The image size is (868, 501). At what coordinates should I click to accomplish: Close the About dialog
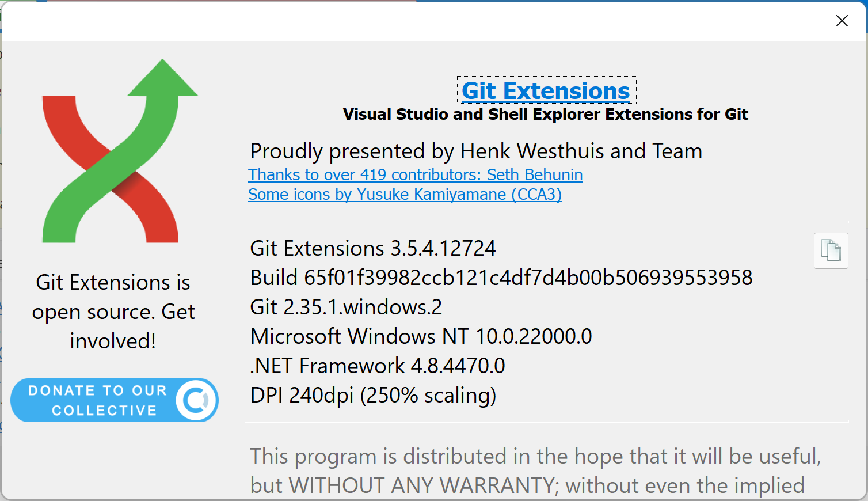click(x=842, y=21)
